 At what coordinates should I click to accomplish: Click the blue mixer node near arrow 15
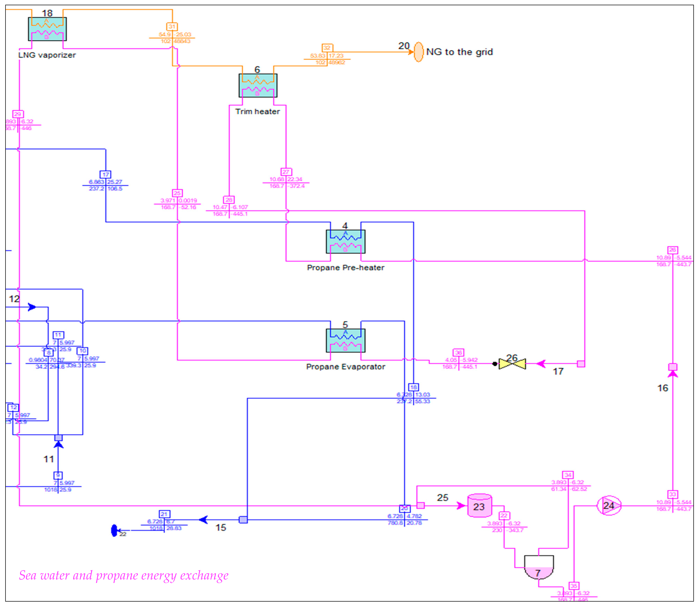point(243,520)
